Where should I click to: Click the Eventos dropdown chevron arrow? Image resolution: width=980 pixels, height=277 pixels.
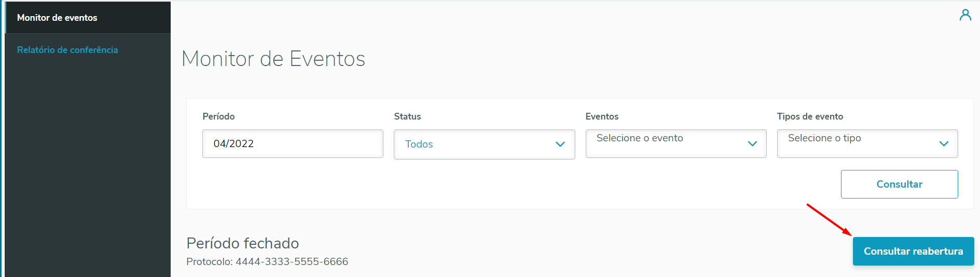pos(752,144)
